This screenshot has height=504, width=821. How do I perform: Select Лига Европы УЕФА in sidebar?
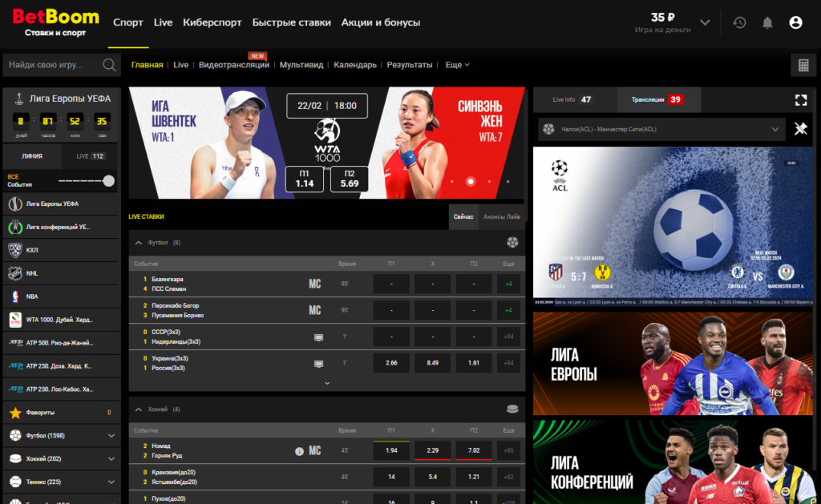(61, 204)
